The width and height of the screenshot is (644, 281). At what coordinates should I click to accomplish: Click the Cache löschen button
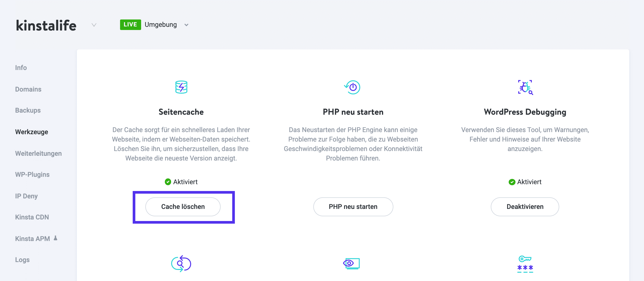tap(183, 207)
